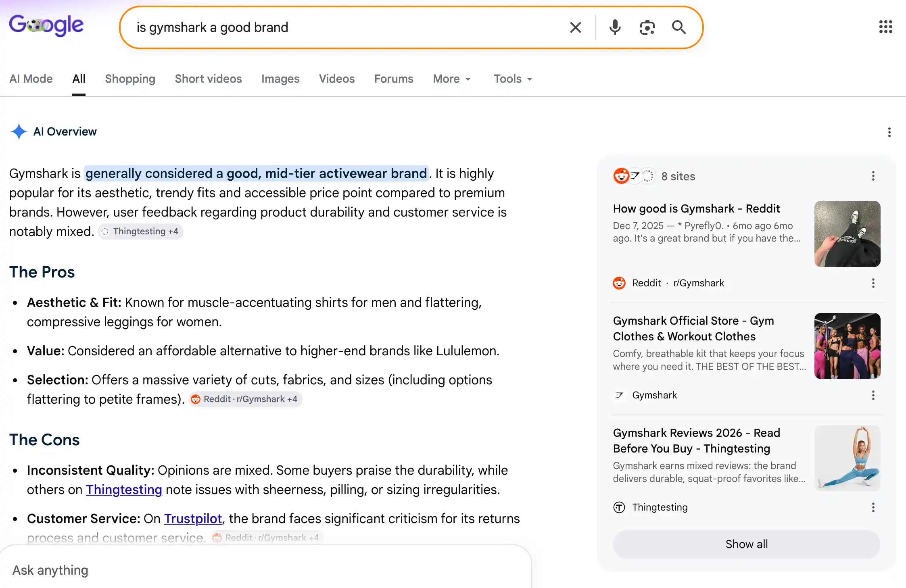
Task: Click the highlighted 'generally considered a good' text
Action: point(256,173)
